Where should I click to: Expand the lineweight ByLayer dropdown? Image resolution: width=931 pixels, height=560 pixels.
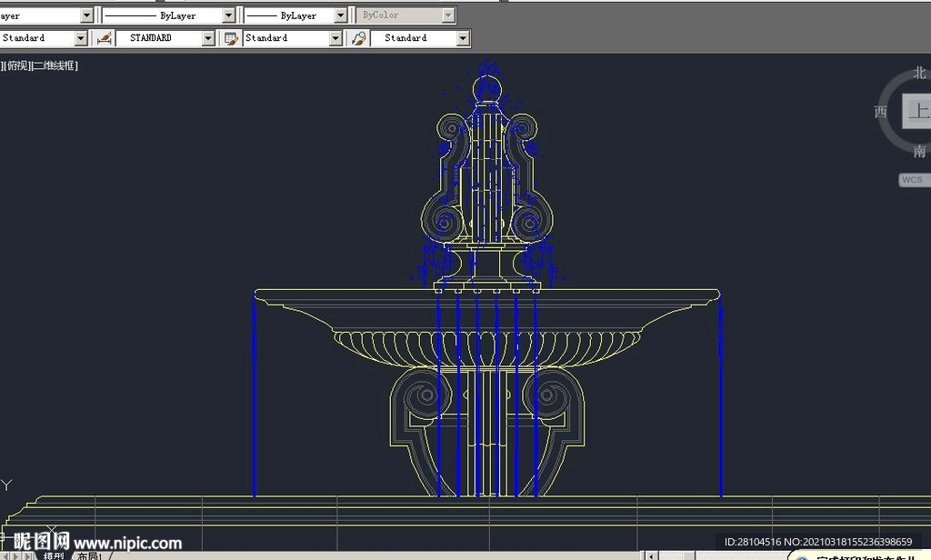pos(340,15)
